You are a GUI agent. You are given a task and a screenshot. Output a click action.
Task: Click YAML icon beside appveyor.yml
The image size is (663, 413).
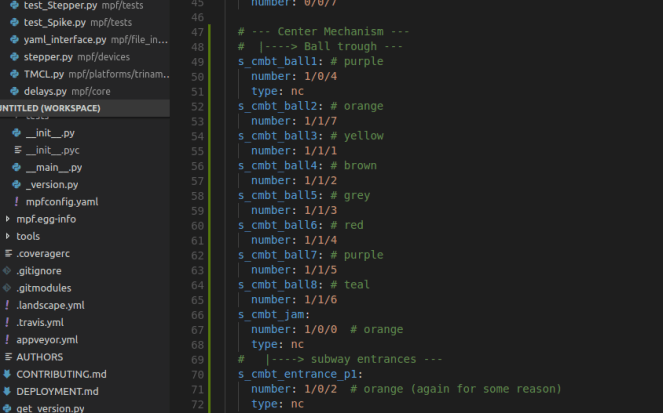pyautogui.click(x=7, y=340)
